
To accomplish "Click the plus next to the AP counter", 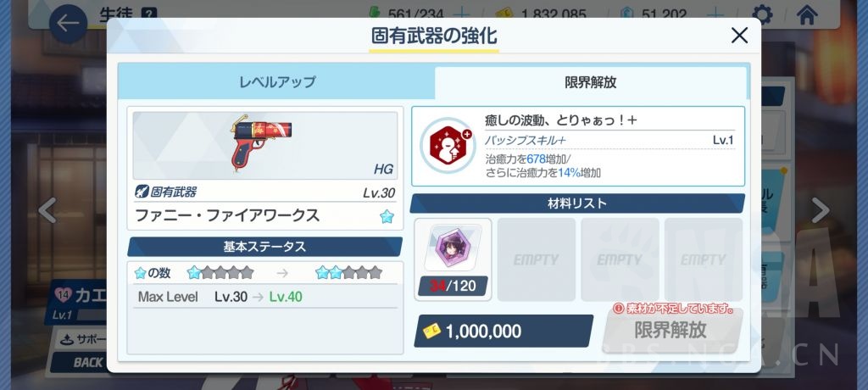I will click(461, 14).
